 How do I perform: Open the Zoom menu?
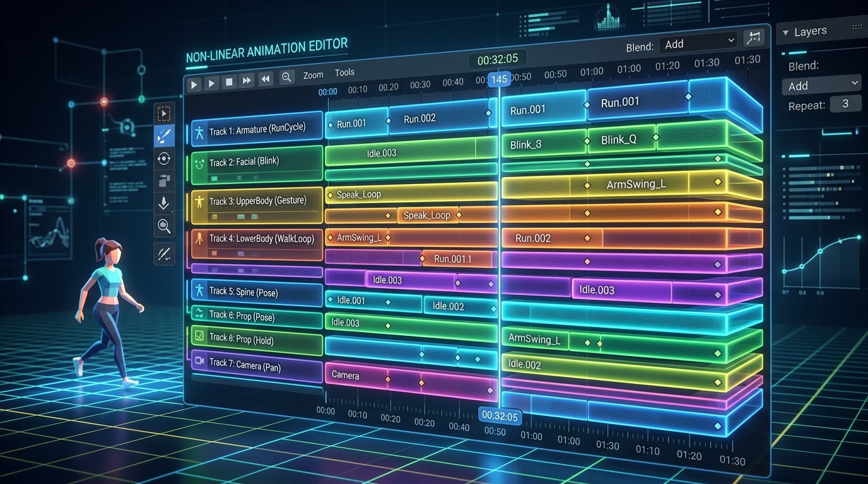tap(313, 75)
